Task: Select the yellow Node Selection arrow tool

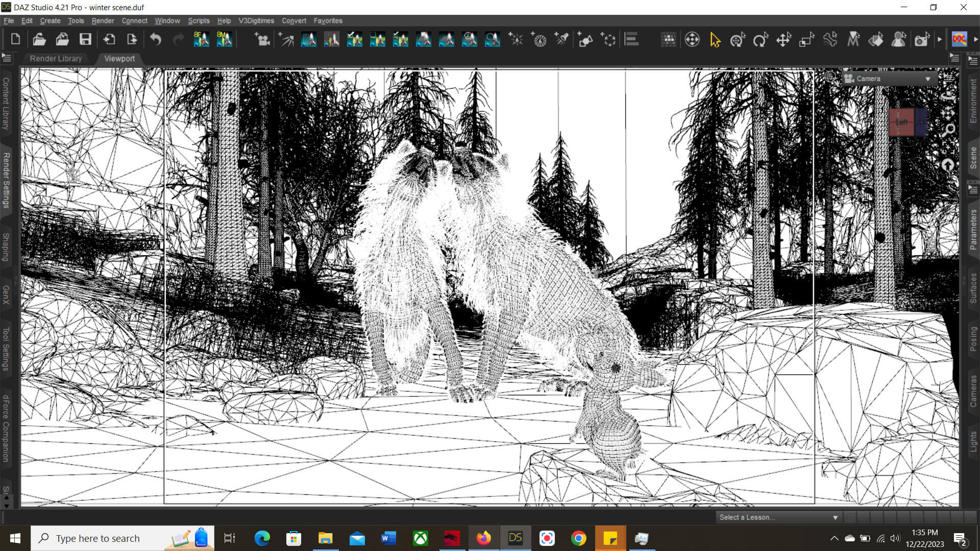Action: 715,39
